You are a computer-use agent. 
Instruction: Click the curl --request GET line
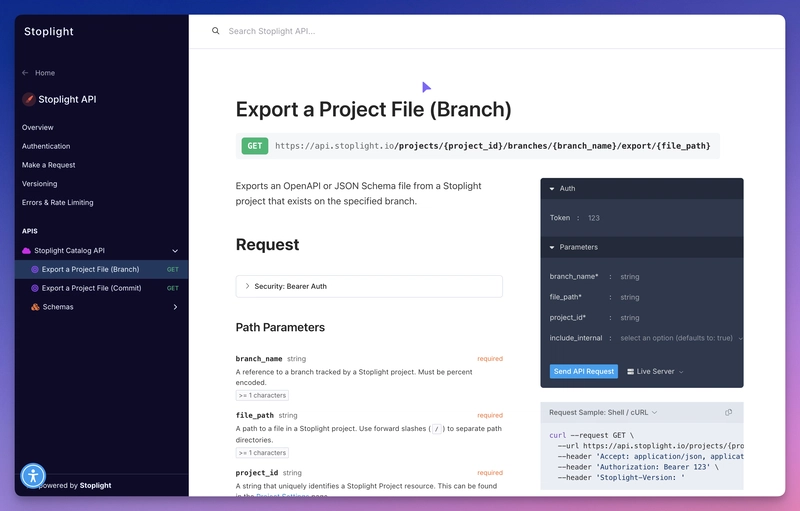pyautogui.click(x=591, y=436)
